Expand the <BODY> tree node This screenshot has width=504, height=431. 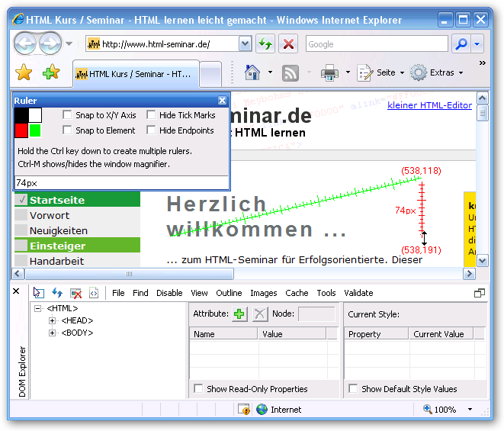52,333
